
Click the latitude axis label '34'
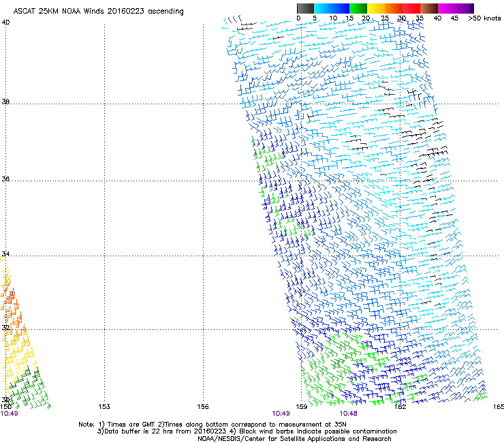coord(5,254)
